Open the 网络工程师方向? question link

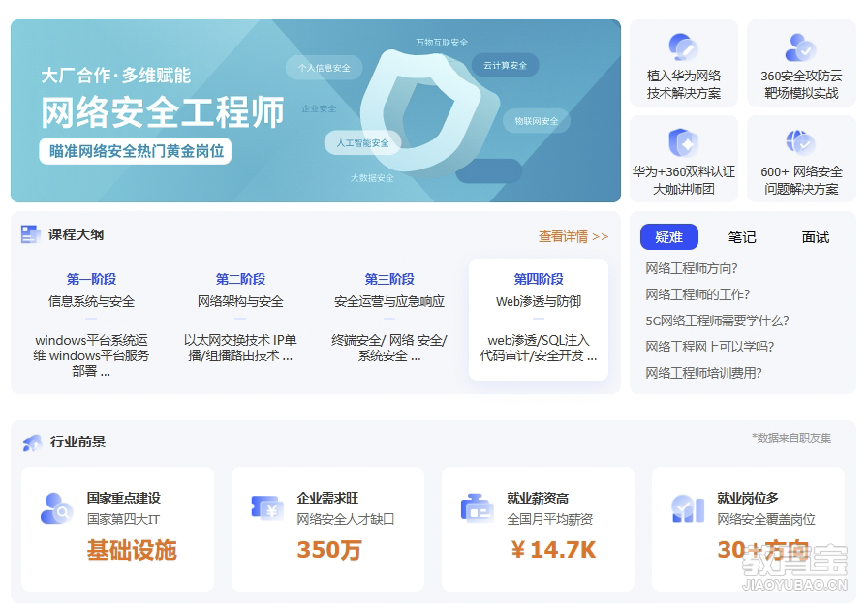[x=692, y=268]
